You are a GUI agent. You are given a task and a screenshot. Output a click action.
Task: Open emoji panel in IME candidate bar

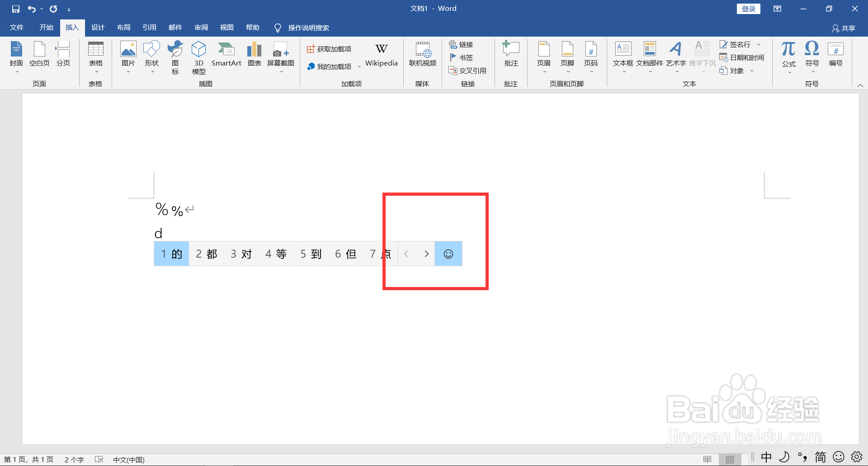point(448,254)
